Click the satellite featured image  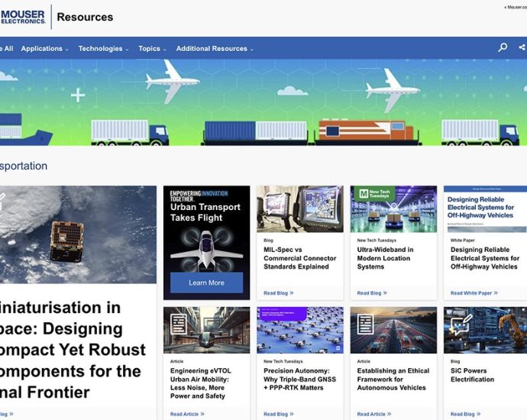click(x=78, y=234)
